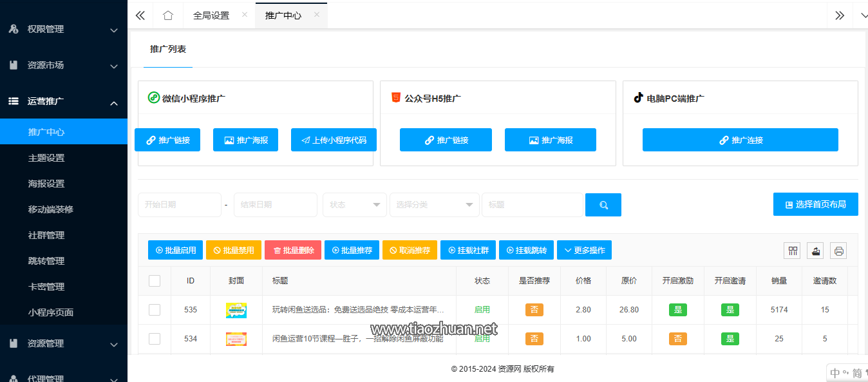Click the home icon tab
The width and height of the screenshot is (868, 382).
click(168, 15)
